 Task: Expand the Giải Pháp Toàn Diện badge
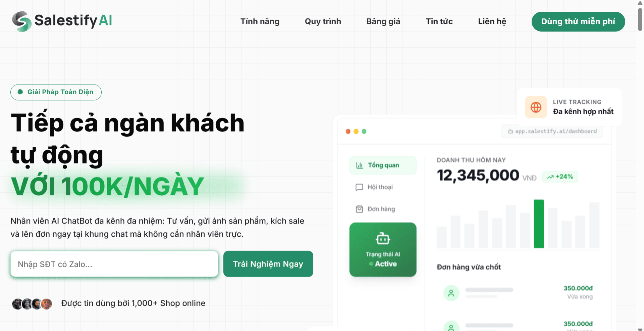56,92
